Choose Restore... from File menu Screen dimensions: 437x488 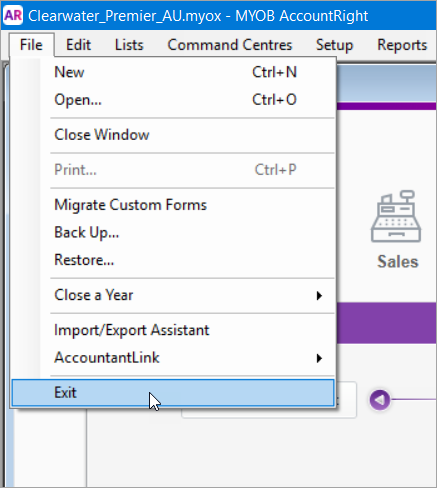tap(173, 260)
